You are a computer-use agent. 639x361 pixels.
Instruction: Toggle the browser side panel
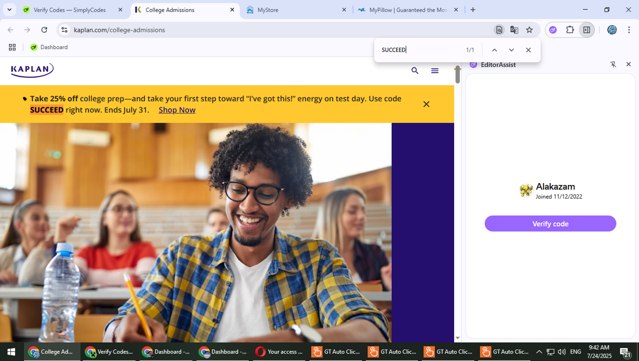point(586,30)
